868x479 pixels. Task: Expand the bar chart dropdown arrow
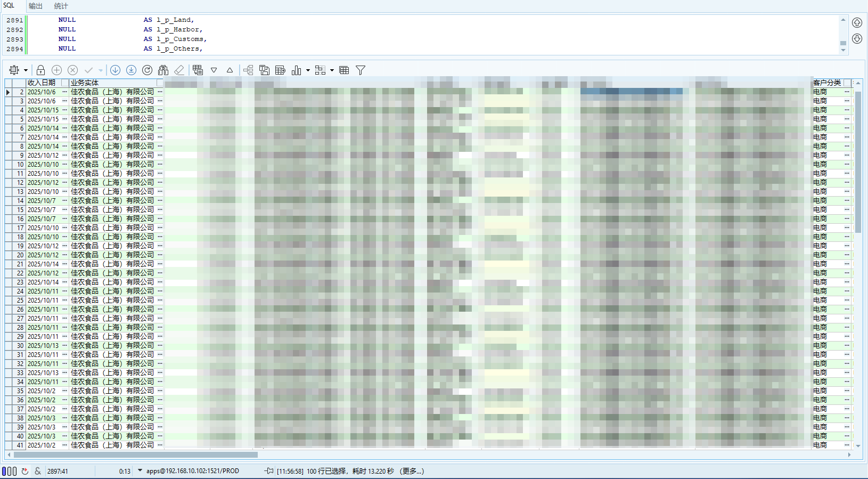coord(308,70)
